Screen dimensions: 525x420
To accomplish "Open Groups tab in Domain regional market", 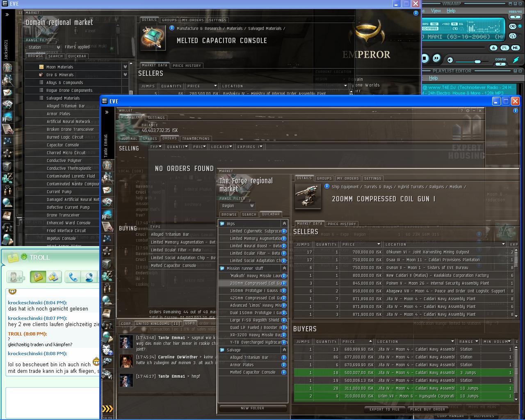I will pyautogui.click(x=169, y=20).
